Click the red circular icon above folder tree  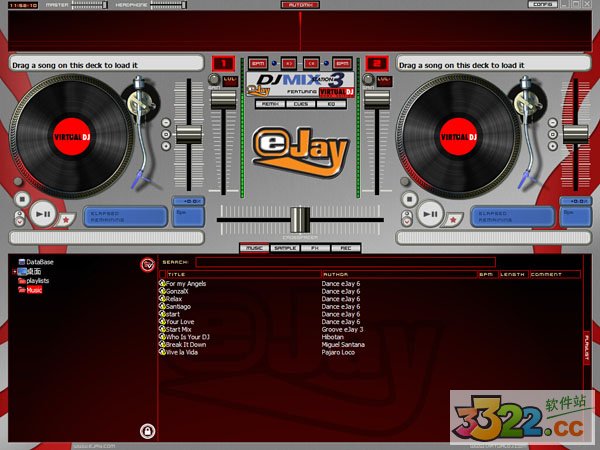[147, 264]
